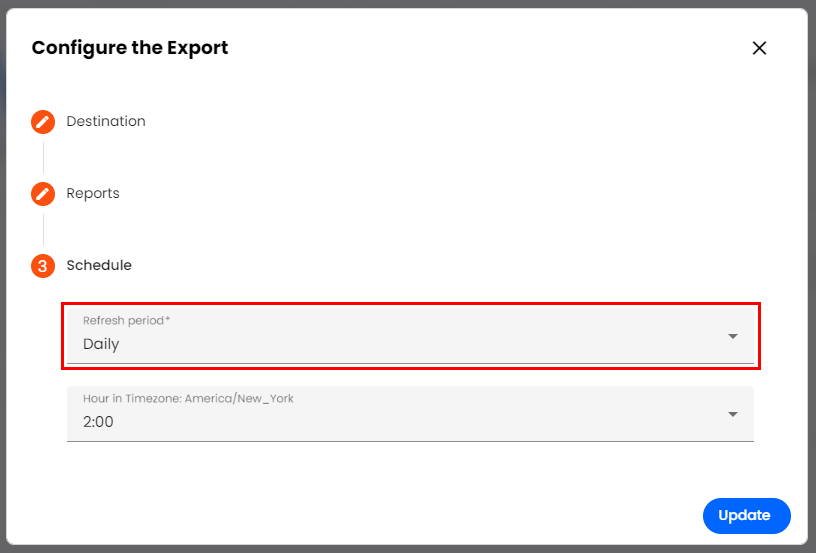Click the Daily value in Refresh period
Viewport: 816px width, 553px height.
pyautogui.click(x=101, y=344)
